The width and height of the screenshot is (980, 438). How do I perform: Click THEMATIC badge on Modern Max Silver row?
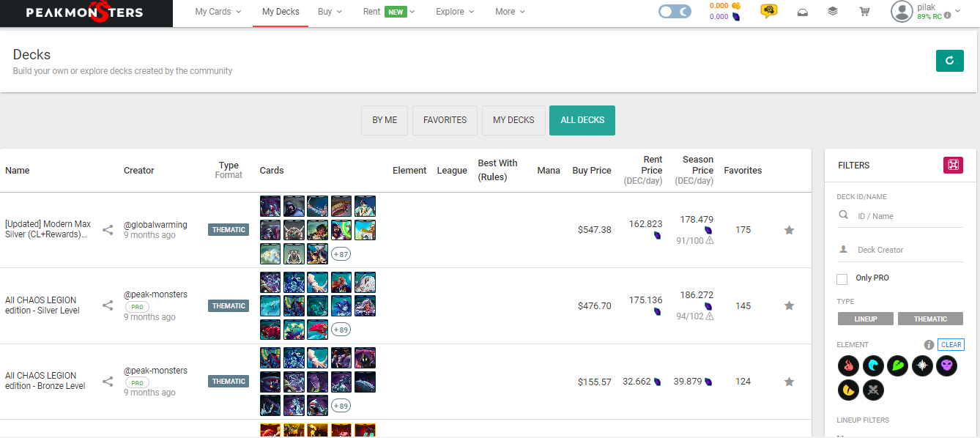pos(229,230)
